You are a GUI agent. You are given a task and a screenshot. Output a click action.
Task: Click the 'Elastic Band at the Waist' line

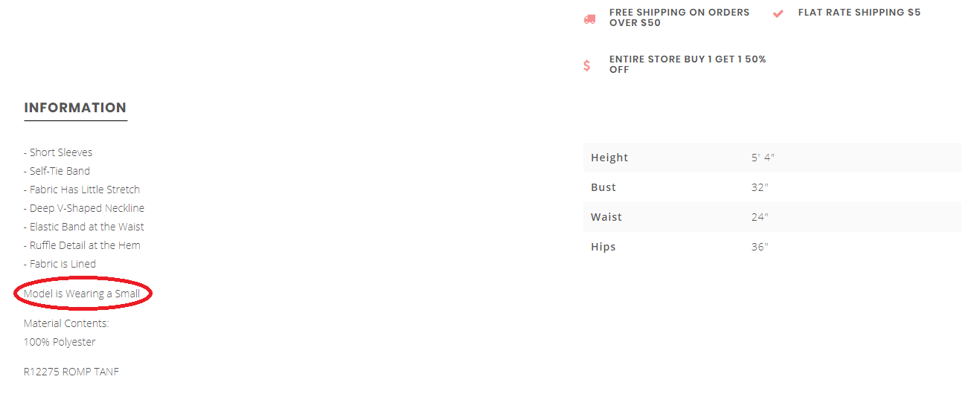[84, 227]
